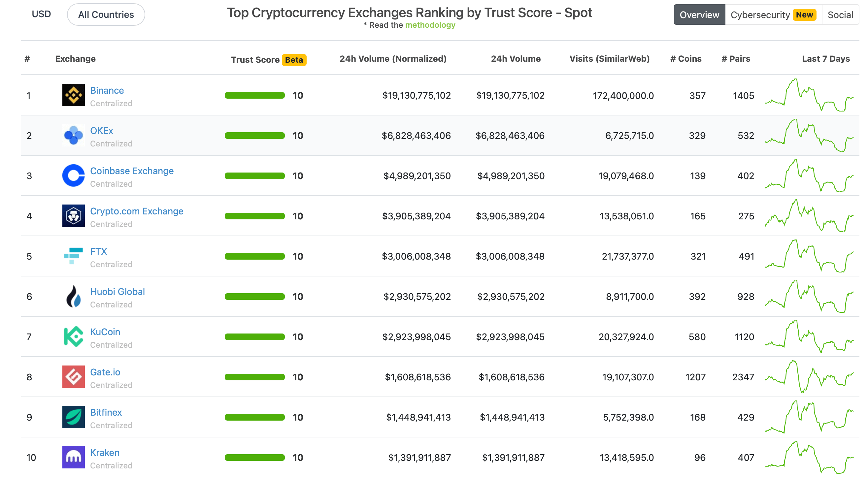
Task: Sort by the plain 24h Volume header
Action: (516, 59)
